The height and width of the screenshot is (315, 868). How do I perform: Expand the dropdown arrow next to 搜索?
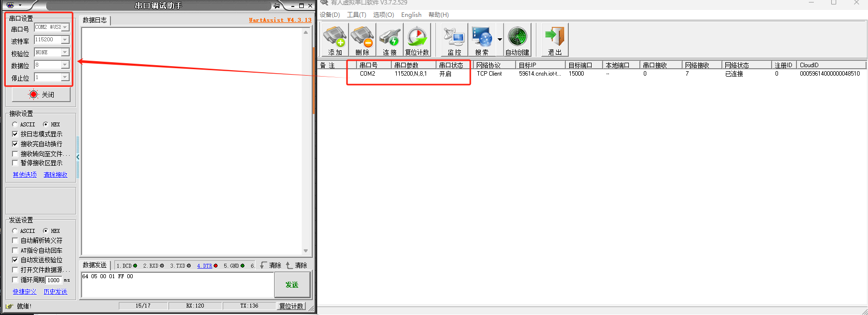pos(499,40)
